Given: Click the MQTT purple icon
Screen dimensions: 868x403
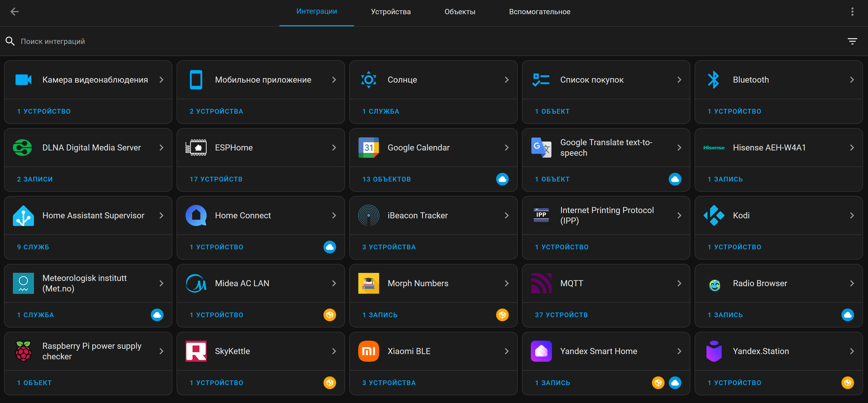Looking at the screenshot, I should coord(541,284).
